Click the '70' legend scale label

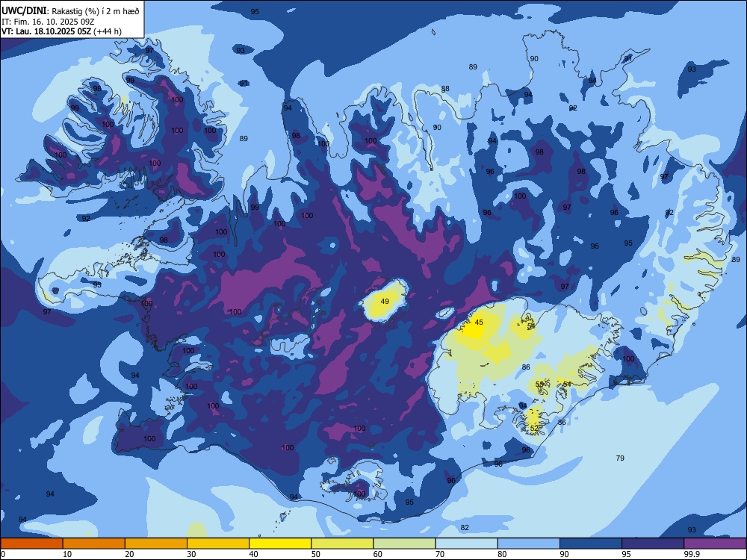[x=440, y=554]
